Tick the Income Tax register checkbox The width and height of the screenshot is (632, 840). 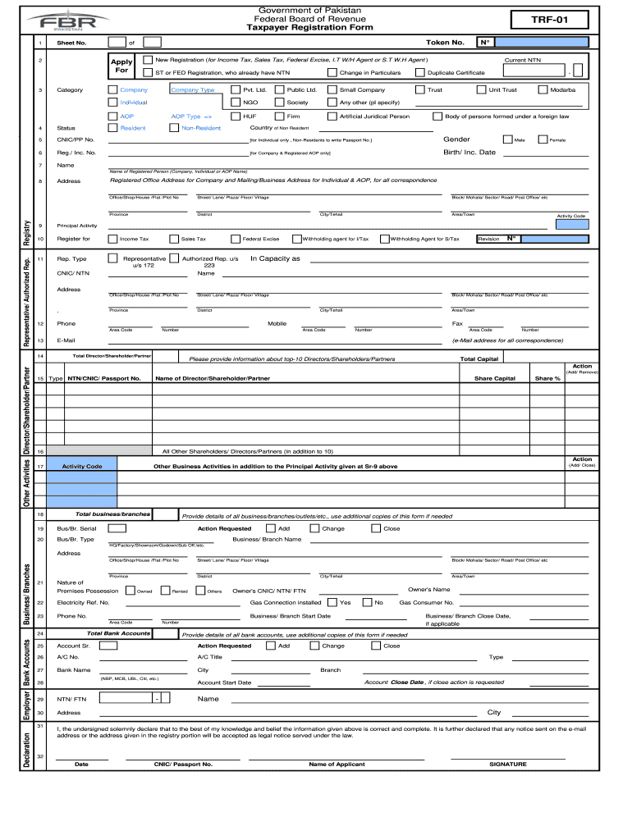click(112, 239)
